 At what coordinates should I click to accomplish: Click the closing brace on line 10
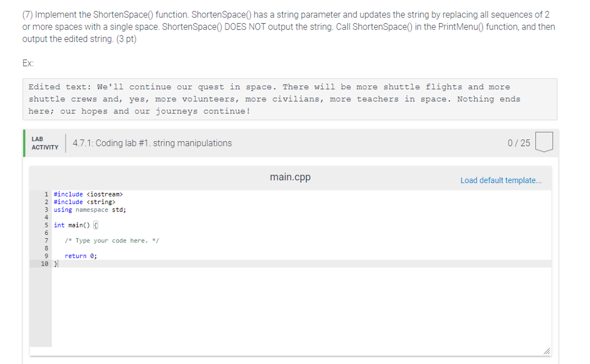tap(54, 263)
